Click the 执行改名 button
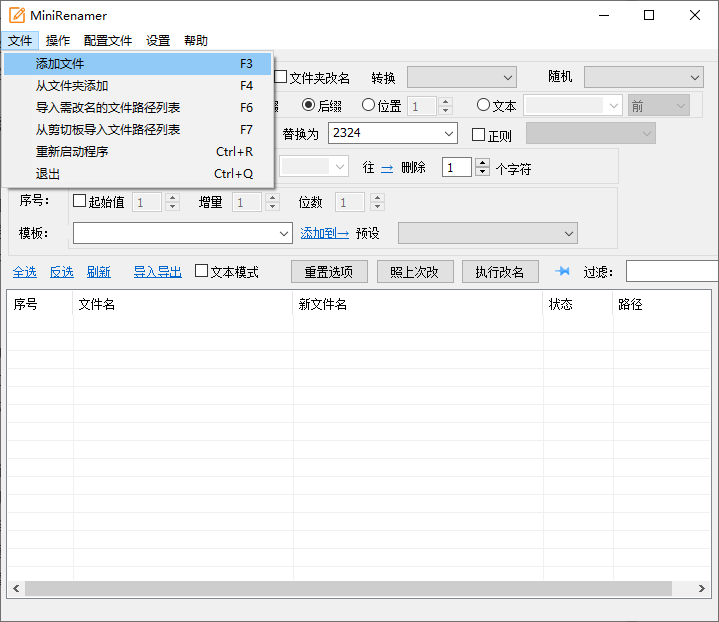The width and height of the screenshot is (719, 622). pyautogui.click(x=500, y=272)
